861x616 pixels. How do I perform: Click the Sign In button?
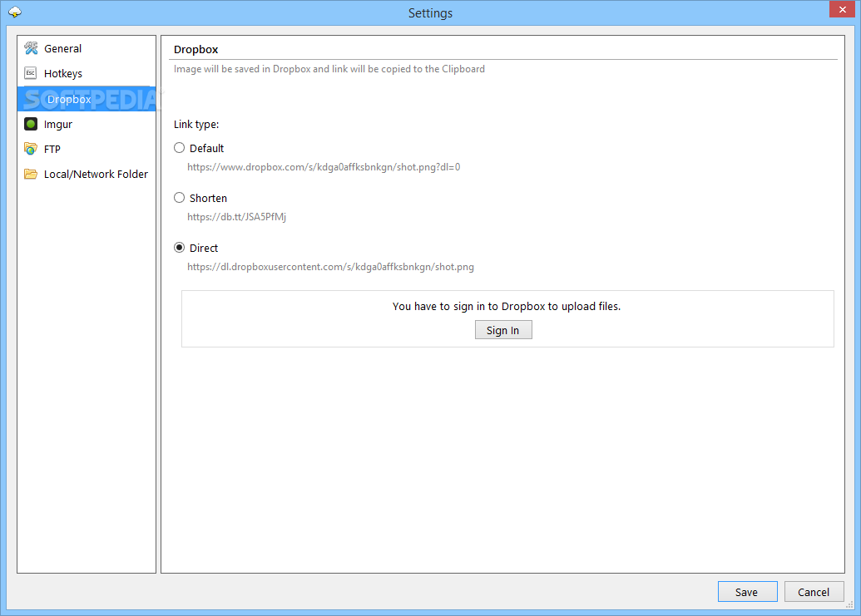503,330
